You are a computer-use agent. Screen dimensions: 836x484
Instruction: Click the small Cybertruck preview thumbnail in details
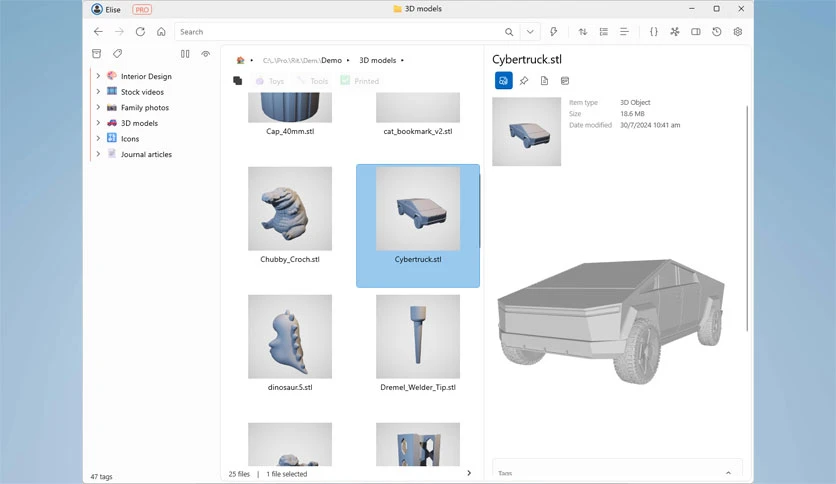tap(526, 132)
